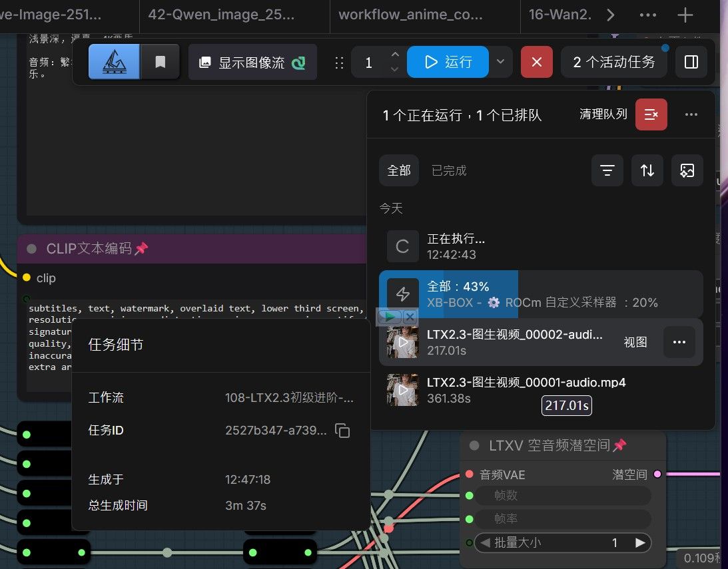Toggle the side panel layout icon

[691, 62]
